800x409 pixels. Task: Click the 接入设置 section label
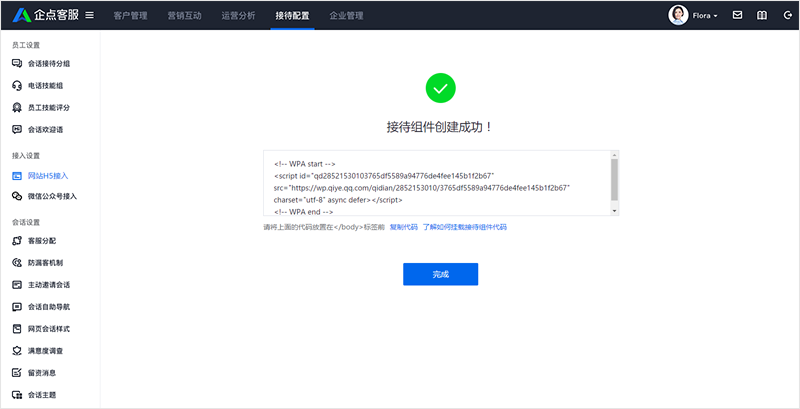(x=26, y=156)
